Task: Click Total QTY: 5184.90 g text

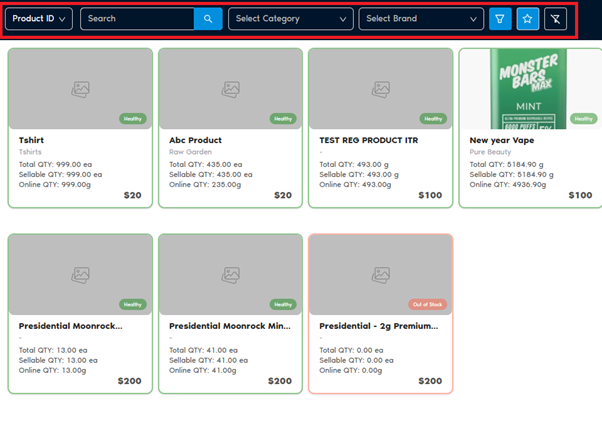Action: [x=506, y=164]
